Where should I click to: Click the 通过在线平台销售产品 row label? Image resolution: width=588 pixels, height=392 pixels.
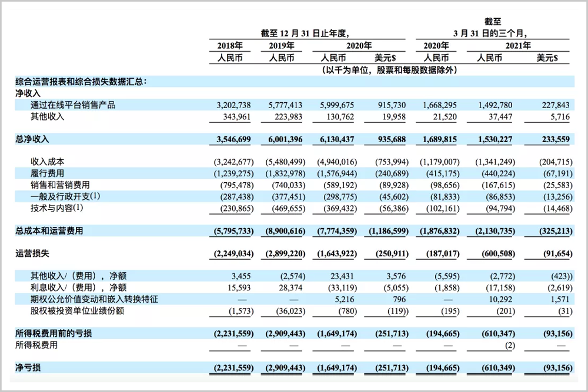[73, 105]
